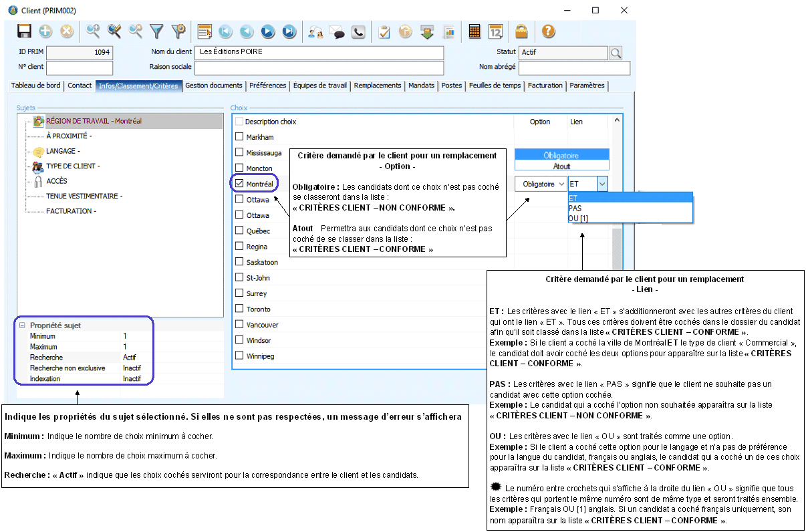Expand the ET link dropdown arrow
Image resolution: width=806 pixels, height=532 pixels.
coord(602,184)
